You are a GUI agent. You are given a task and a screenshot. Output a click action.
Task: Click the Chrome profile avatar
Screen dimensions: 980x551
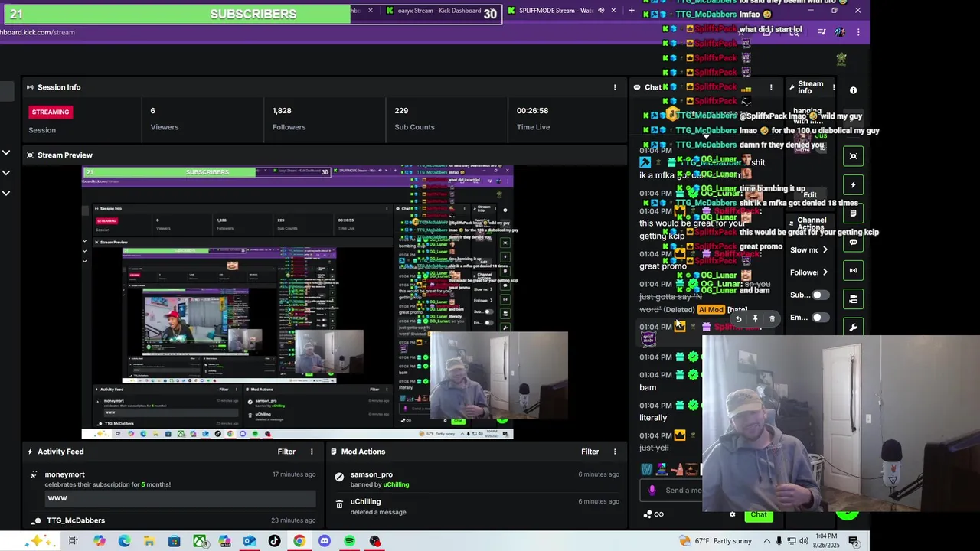[x=840, y=32]
